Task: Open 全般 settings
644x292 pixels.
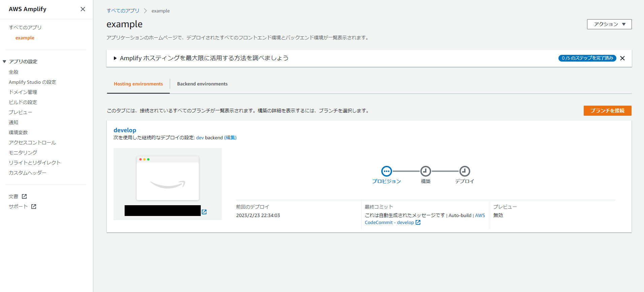Action: (13, 72)
